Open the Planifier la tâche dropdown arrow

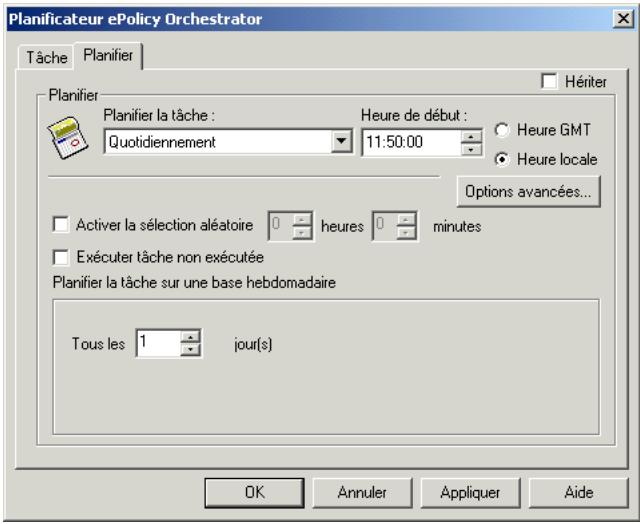coord(342,142)
